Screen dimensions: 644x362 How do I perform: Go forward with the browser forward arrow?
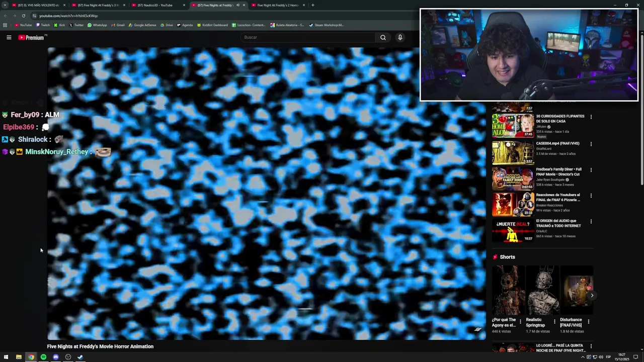click(x=14, y=16)
